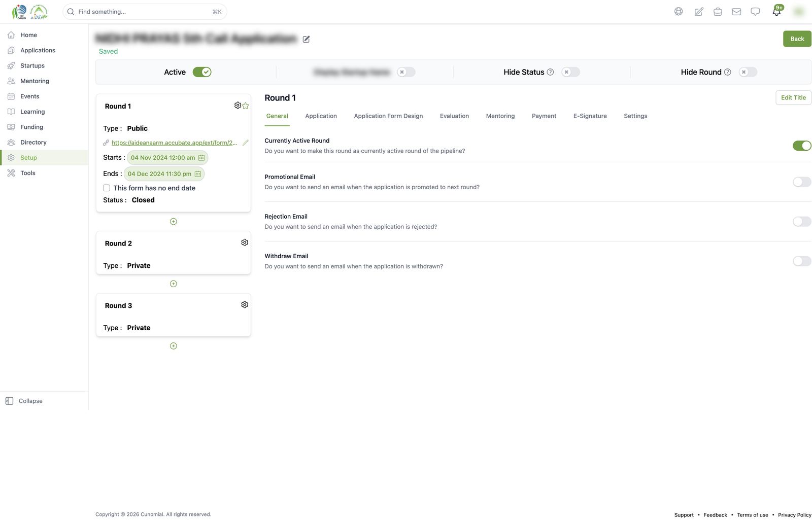Open Round 1 gear settings icon
The image size is (812, 521).
238,105
